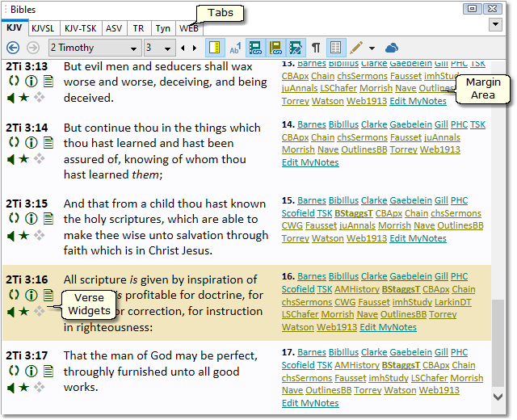Toggle the verse list layout button
The image size is (517, 420).
click(336, 48)
